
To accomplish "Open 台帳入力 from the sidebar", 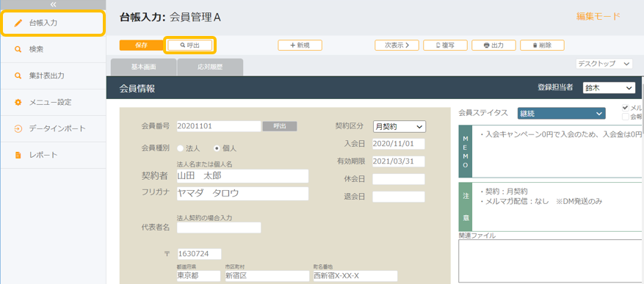I will 53,23.
